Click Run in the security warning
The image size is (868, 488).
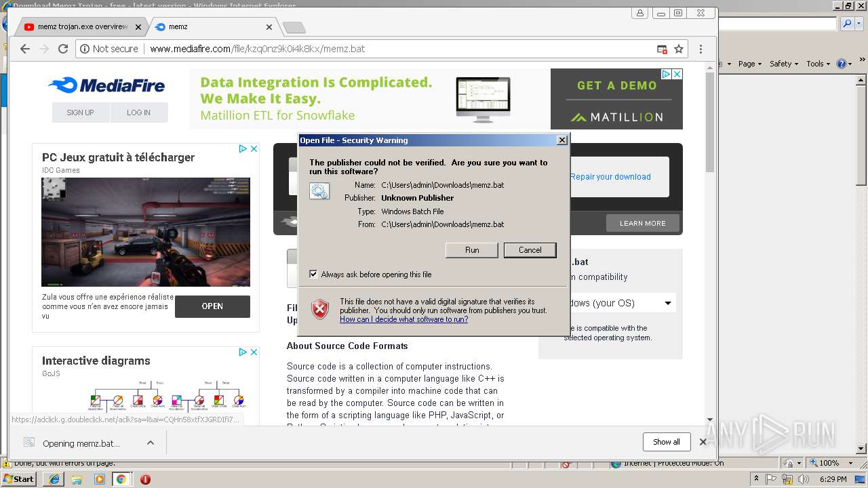[x=472, y=250]
